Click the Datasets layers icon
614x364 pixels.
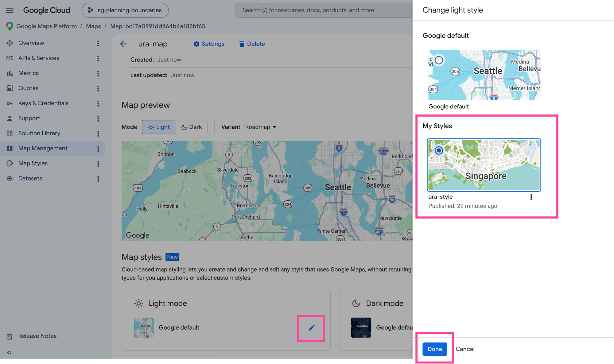(x=10, y=178)
